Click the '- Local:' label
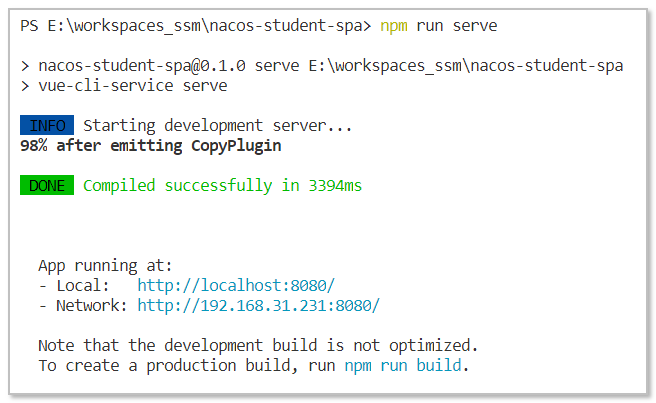The width and height of the screenshot is (656, 403). pos(74,286)
